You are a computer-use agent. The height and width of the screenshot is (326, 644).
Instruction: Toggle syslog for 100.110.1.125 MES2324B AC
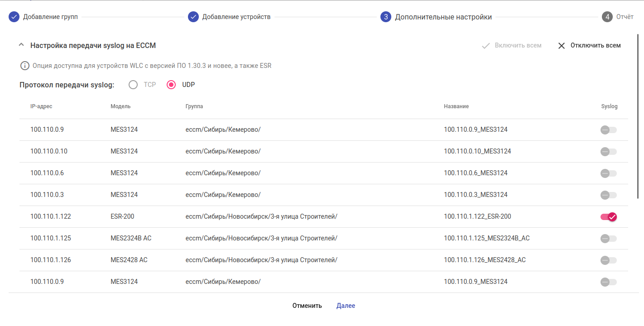[x=609, y=239]
